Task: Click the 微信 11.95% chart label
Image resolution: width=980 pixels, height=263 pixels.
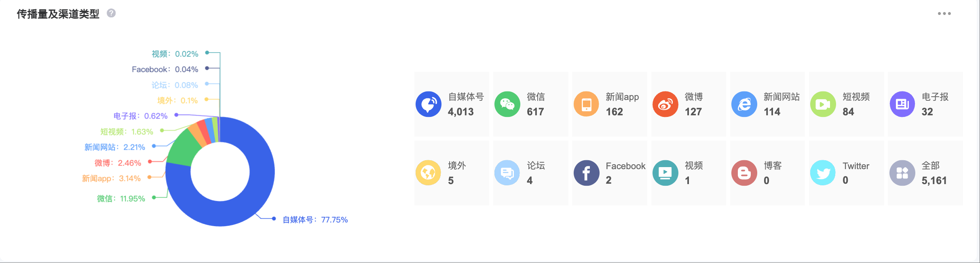Action: point(121,199)
